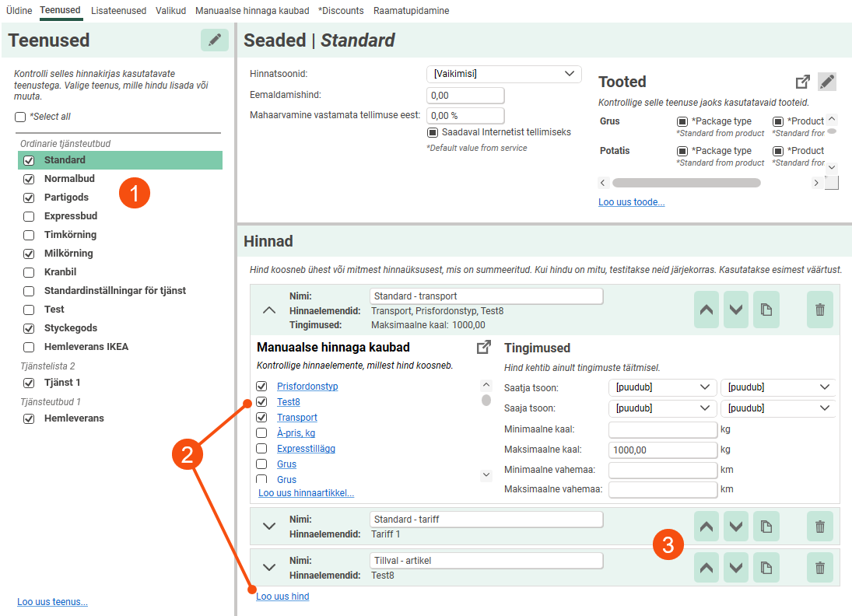Click the pencil edit icon in Tooted panel
The width and height of the screenshot is (852, 616).
tap(827, 82)
